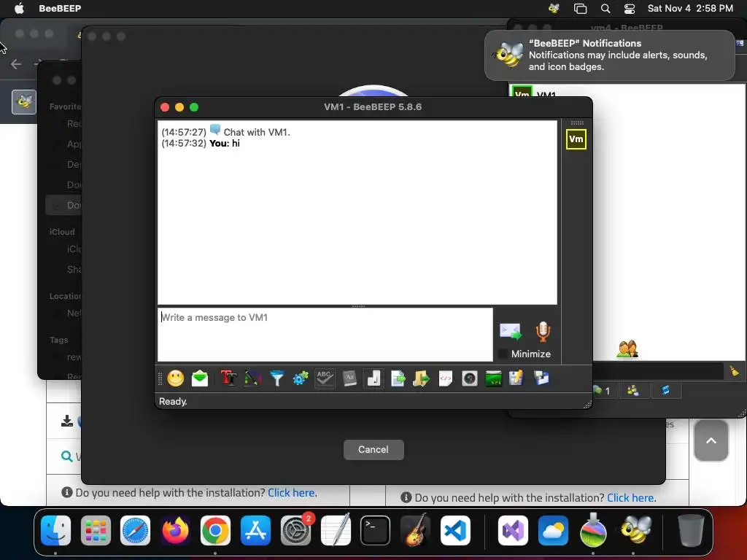Toggle the ABC spell checking icon

325,378
